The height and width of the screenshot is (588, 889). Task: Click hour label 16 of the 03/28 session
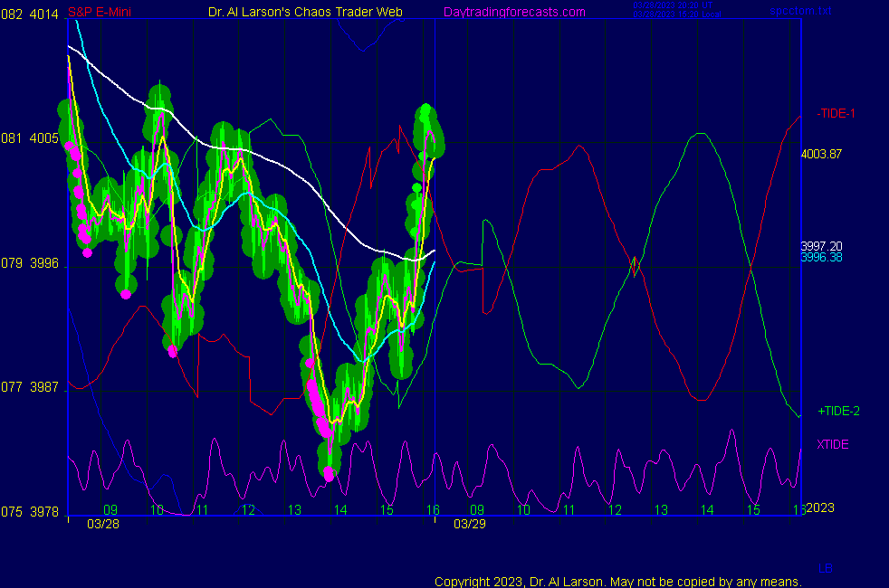click(x=433, y=510)
